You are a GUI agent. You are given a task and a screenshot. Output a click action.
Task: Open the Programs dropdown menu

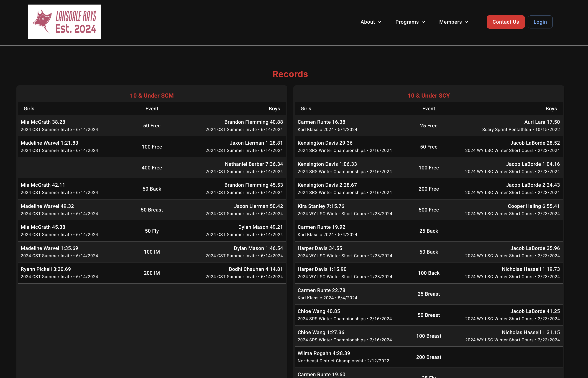click(410, 22)
